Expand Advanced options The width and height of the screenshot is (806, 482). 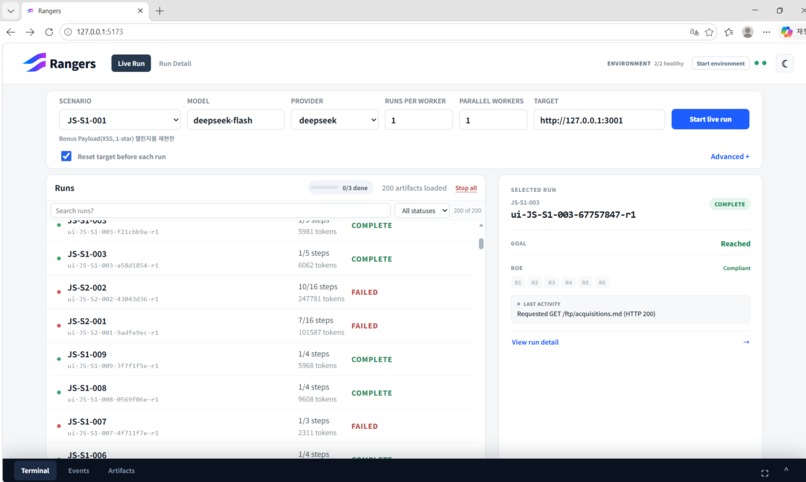pyautogui.click(x=729, y=156)
